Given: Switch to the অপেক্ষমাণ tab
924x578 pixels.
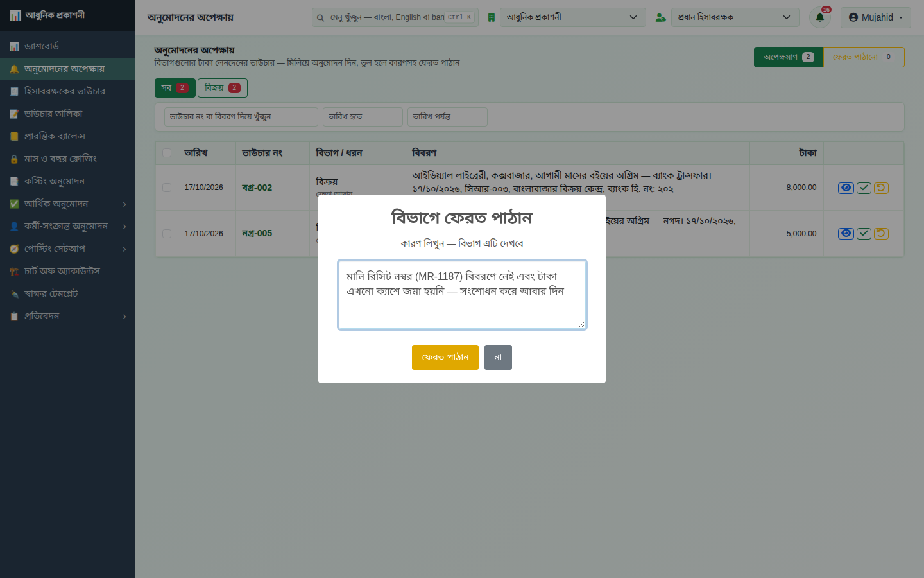Looking at the screenshot, I should coord(789,57).
